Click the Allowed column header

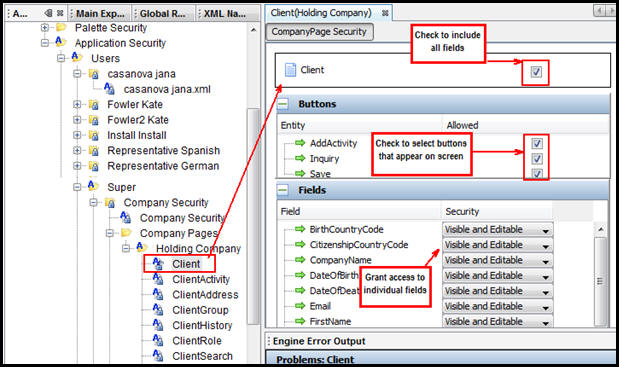[x=462, y=125]
